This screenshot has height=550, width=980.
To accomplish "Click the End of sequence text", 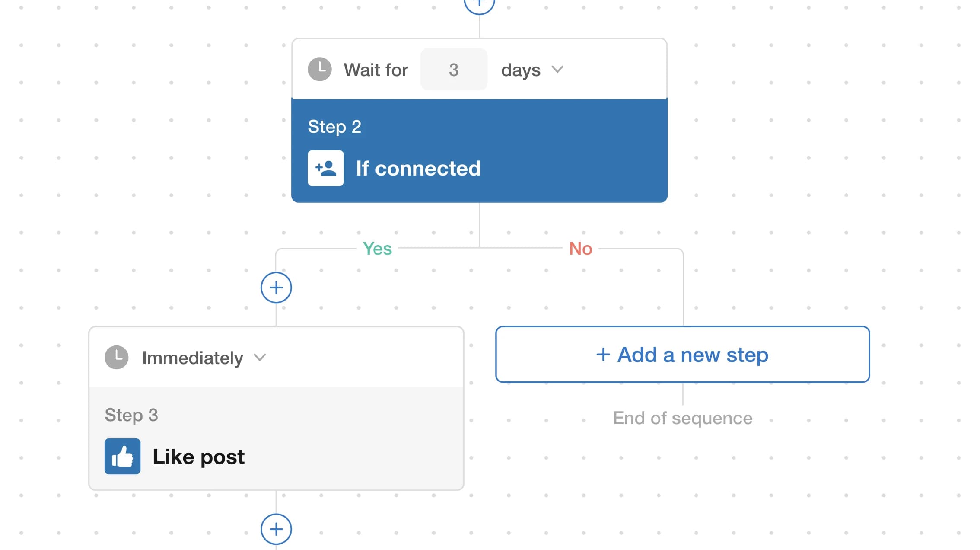I will tap(682, 418).
